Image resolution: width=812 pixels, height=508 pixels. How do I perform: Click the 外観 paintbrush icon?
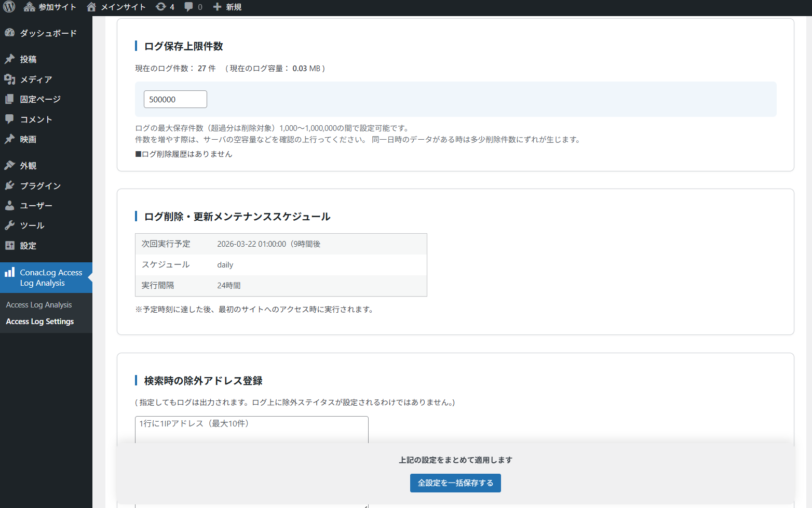tap(9, 165)
